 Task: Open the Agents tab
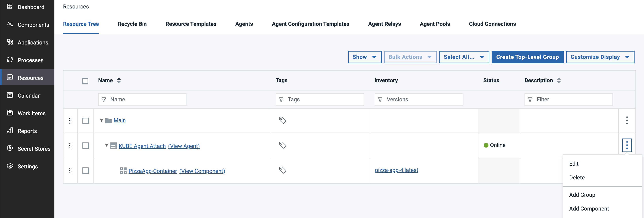tap(244, 24)
